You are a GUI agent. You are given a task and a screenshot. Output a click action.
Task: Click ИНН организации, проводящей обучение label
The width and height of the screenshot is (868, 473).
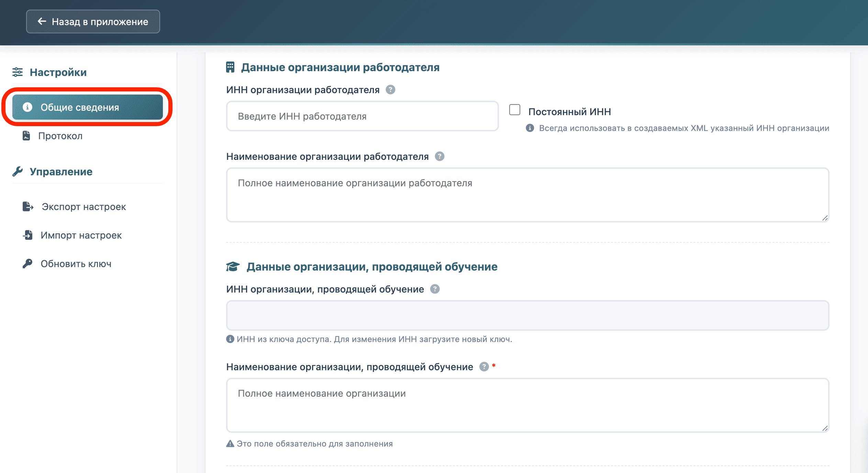(x=325, y=289)
